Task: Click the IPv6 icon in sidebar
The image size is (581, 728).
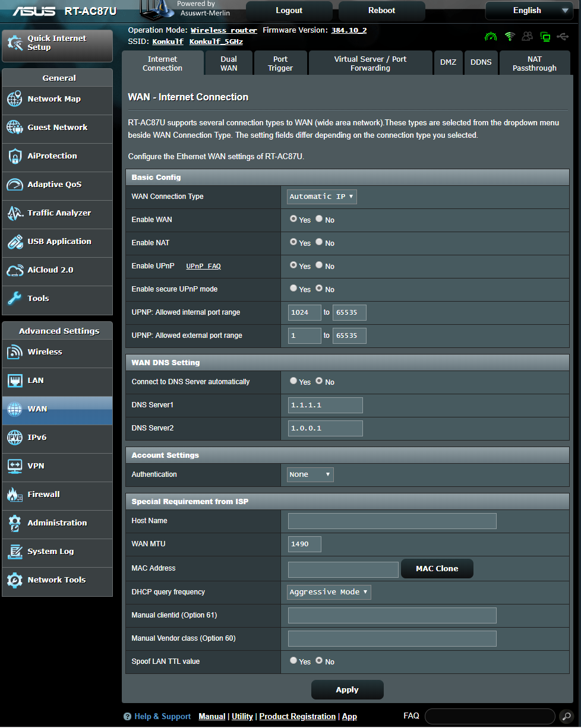Action: pyautogui.click(x=15, y=438)
